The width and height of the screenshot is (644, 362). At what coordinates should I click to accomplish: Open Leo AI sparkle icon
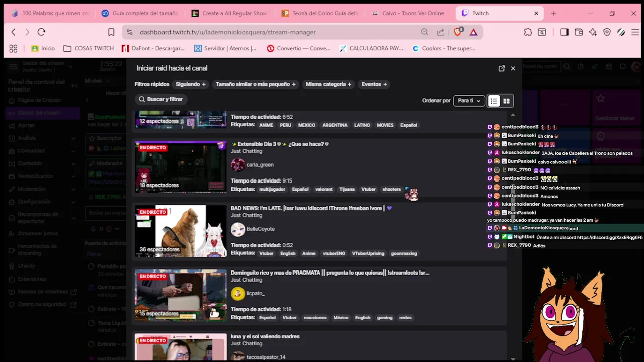coord(593,32)
